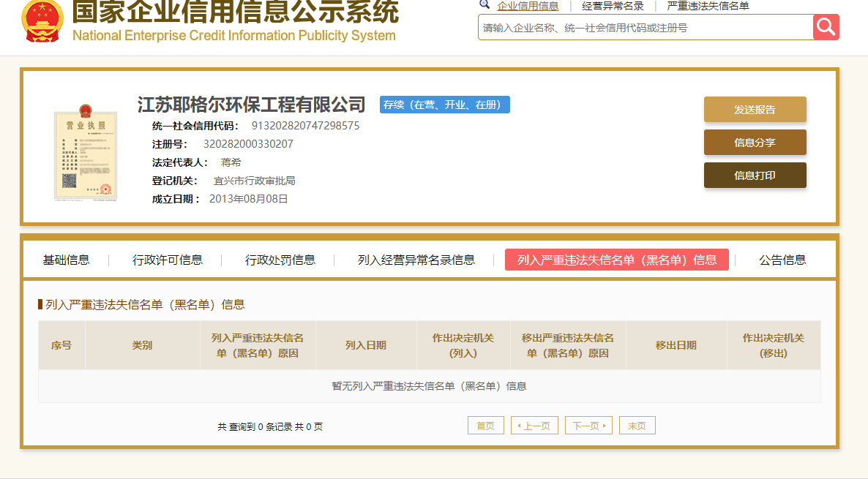Click the 序号 column header
The height and width of the screenshot is (479, 868).
(61, 345)
